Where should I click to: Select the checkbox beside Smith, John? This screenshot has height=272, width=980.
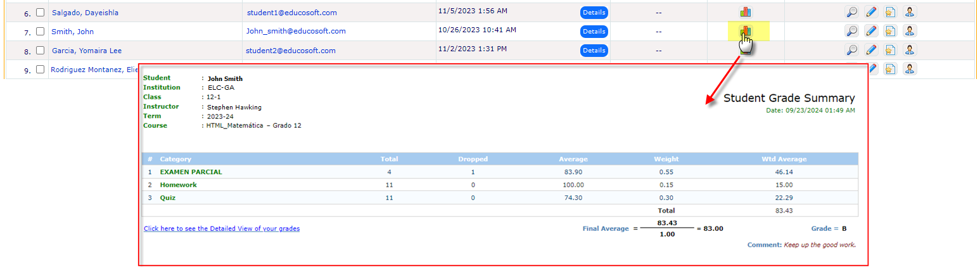(41, 32)
